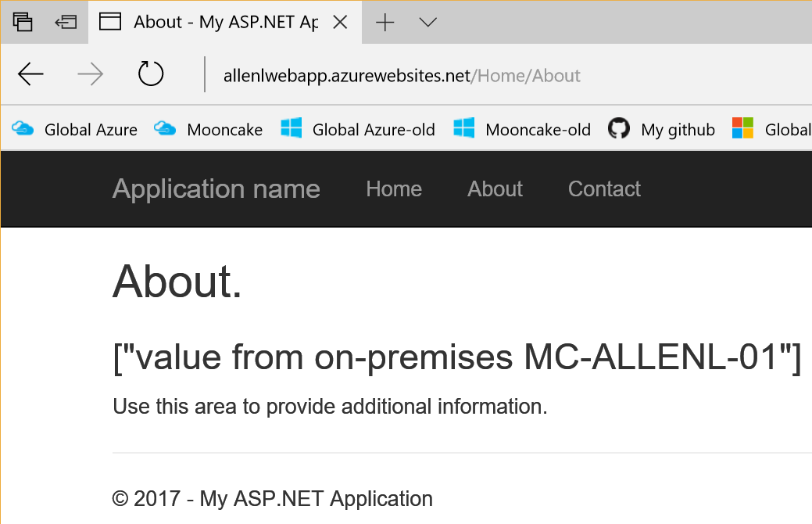Open the Mooncake-old favorite

click(523, 130)
